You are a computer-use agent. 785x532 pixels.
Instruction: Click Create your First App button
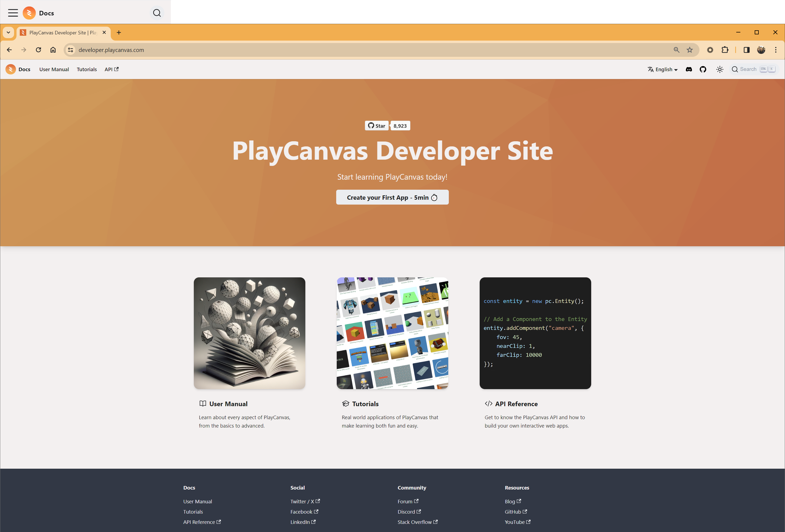[392, 197]
